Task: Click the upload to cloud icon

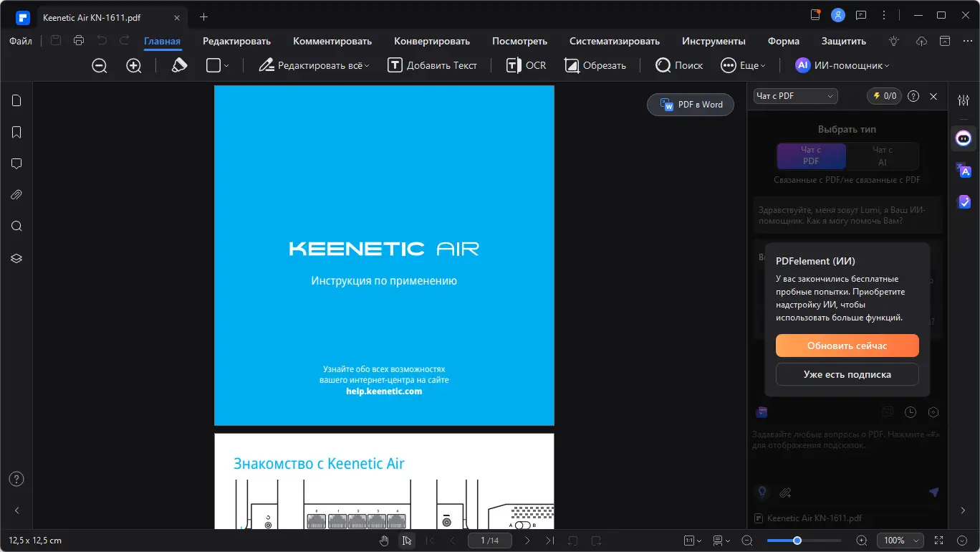Action: coord(922,41)
